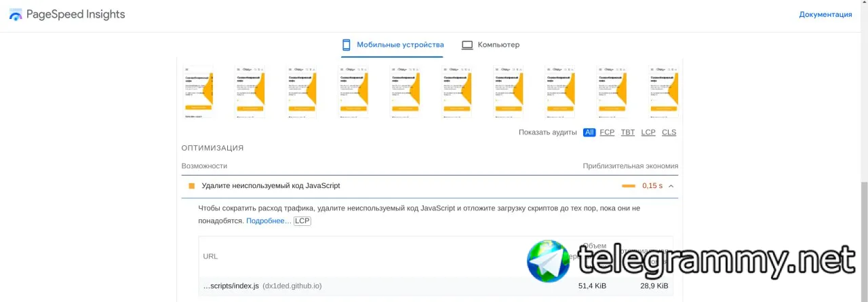
Task: Click the last page load screenshot thumbnail
Action: tap(663, 92)
